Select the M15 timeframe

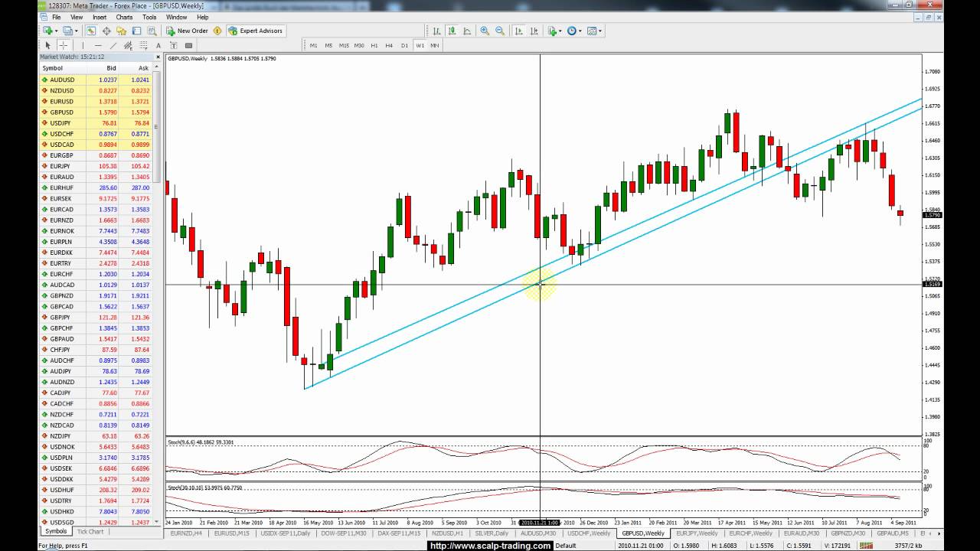[344, 45]
